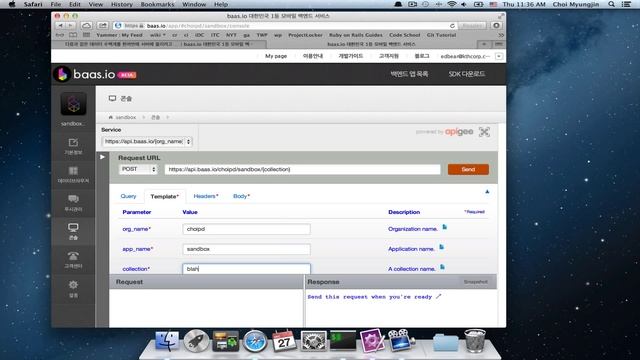Click the collection value field containing blah
The height and width of the screenshot is (360, 640).
coord(246,269)
